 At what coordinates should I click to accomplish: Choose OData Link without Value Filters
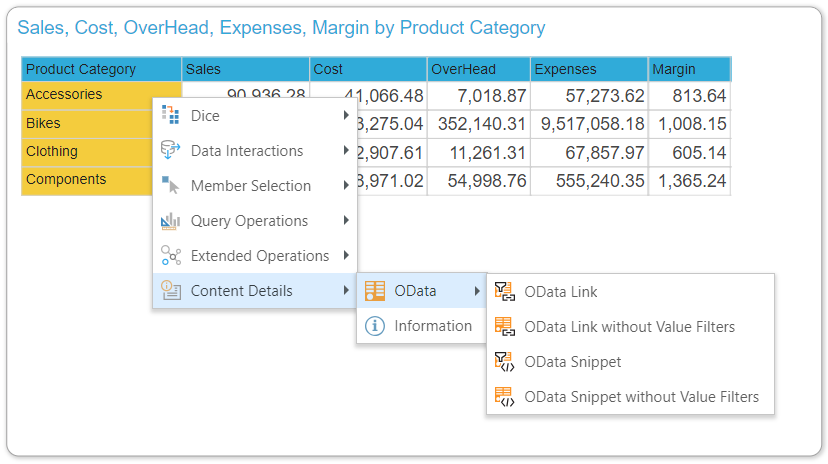coord(629,327)
